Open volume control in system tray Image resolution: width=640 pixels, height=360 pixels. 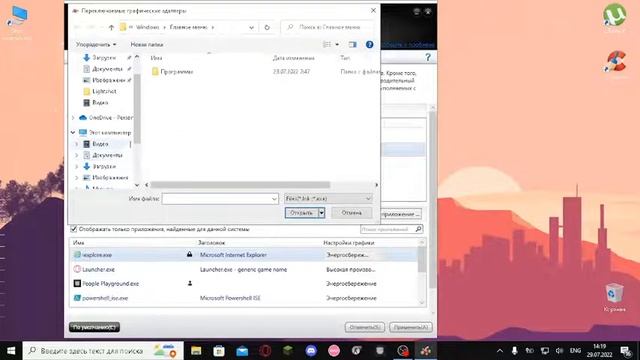click(560, 351)
